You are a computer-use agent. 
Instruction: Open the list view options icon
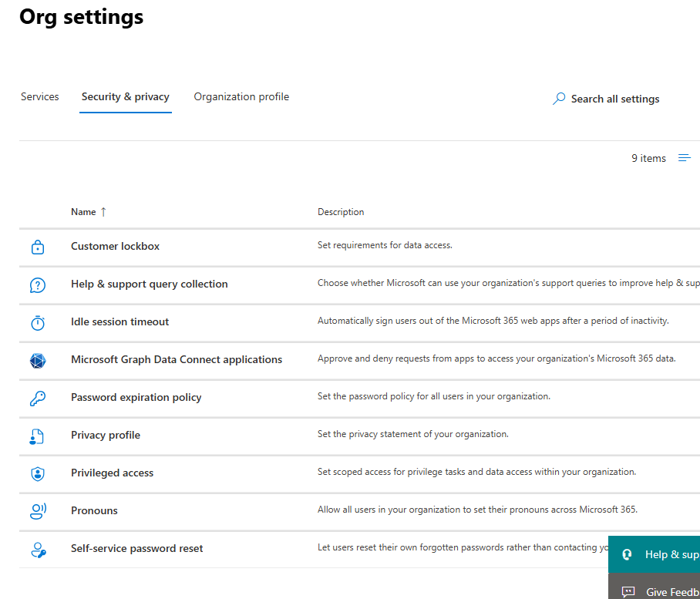click(684, 158)
